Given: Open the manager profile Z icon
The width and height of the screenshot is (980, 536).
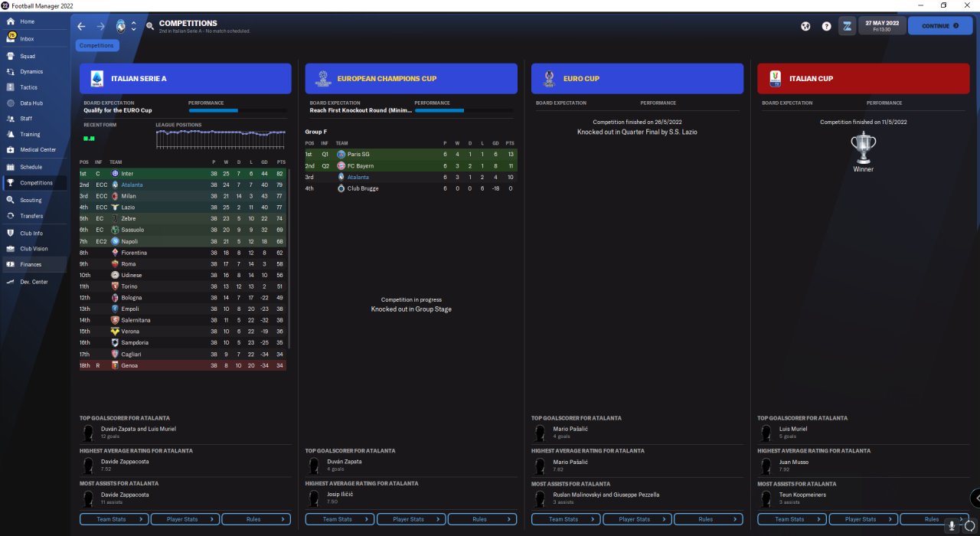Looking at the screenshot, I should pyautogui.click(x=847, y=26).
